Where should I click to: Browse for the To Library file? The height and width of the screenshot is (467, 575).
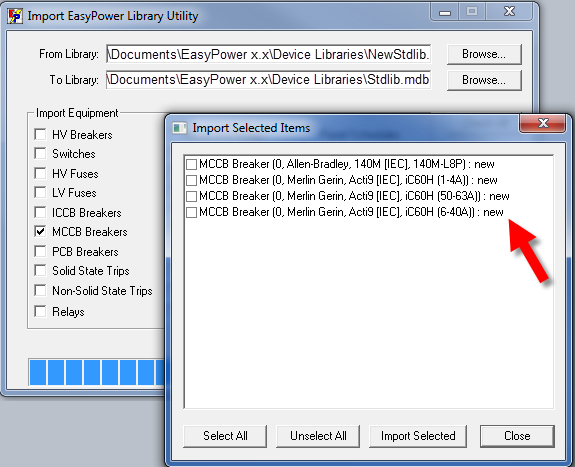[x=484, y=80]
